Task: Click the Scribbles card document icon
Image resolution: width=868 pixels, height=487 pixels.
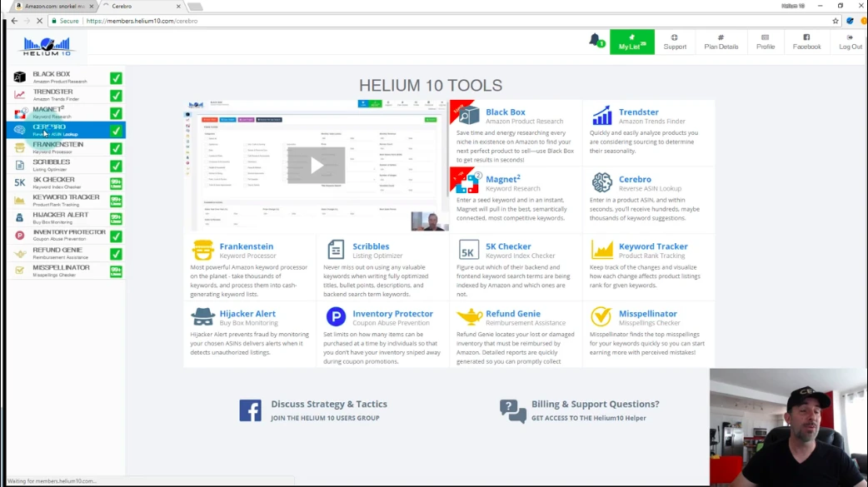Action: pos(336,250)
